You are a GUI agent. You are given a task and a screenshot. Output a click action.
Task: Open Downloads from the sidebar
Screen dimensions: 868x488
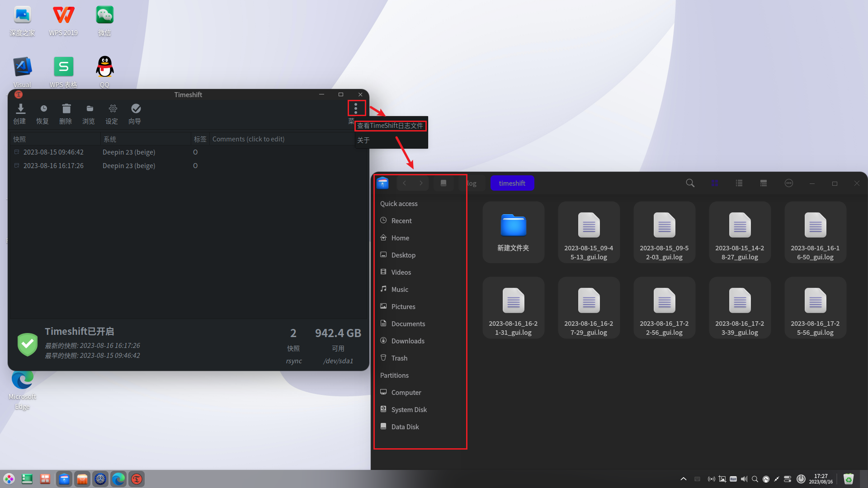[x=408, y=341]
